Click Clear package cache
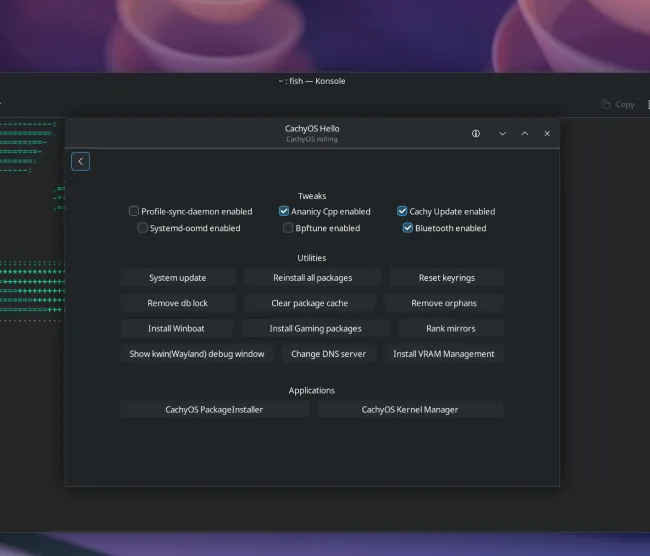650x556 pixels. tap(310, 303)
